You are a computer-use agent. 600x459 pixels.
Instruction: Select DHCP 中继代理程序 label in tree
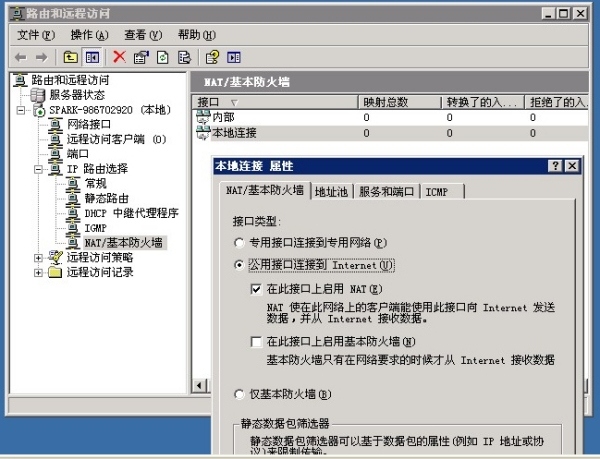pos(132,213)
